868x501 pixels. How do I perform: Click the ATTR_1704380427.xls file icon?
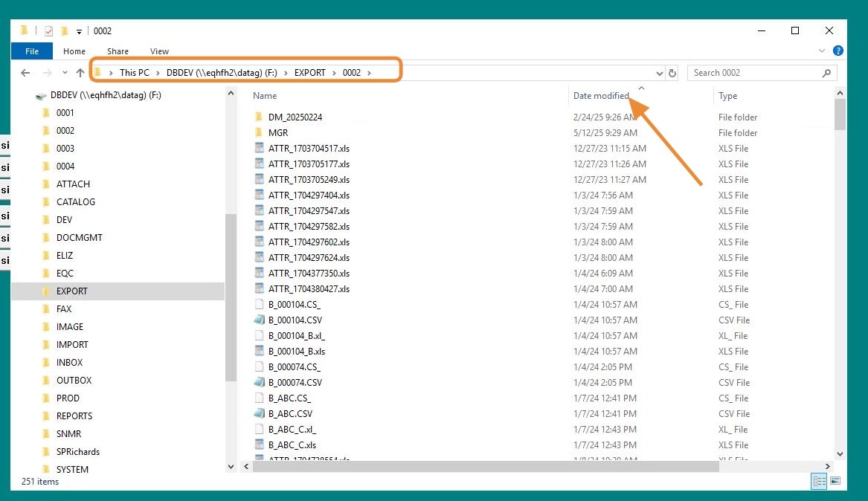[x=259, y=288]
